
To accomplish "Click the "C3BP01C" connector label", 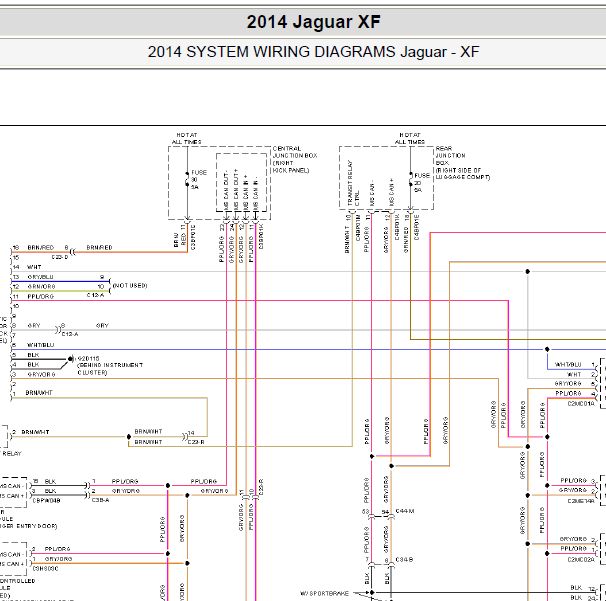I will pos(193,237).
